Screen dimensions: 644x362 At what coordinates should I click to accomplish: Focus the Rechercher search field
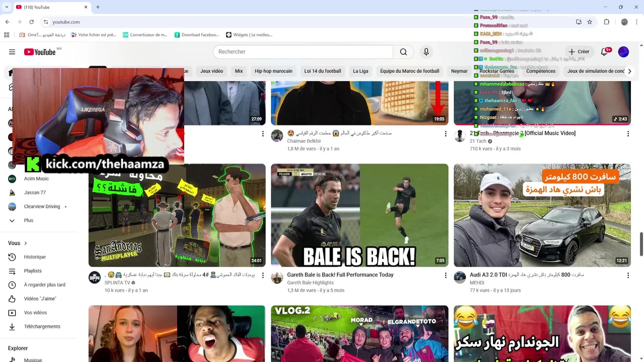click(303, 52)
